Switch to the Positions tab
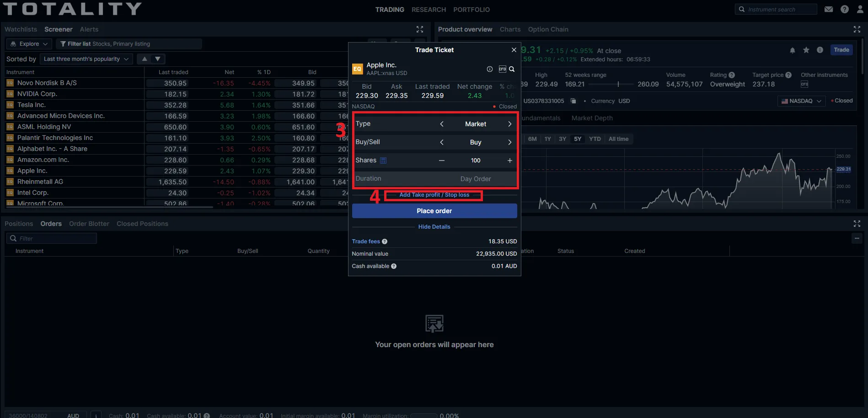868x418 pixels. [19, 224]
